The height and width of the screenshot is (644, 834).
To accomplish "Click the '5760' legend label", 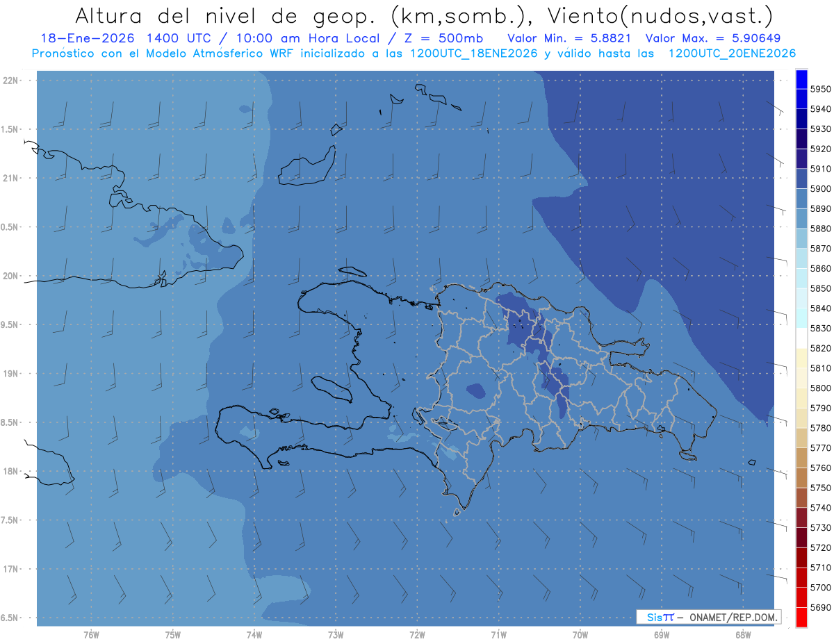I will pyautogui.click(x=820, y=468).
